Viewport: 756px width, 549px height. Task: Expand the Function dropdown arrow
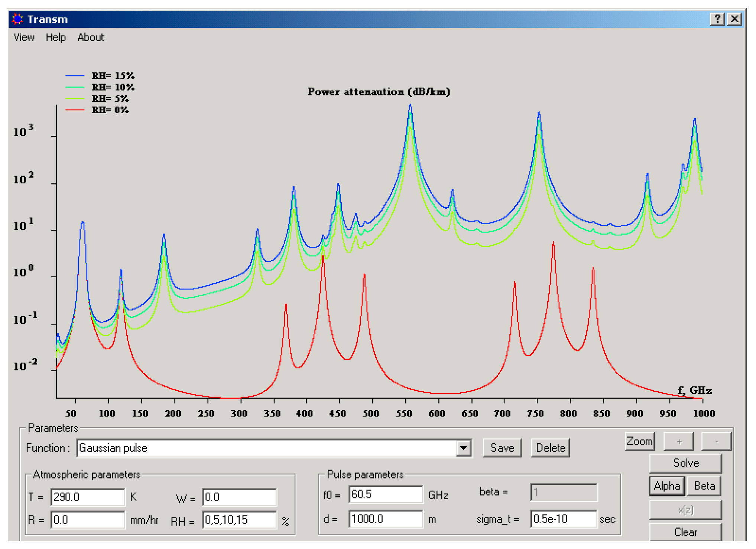(x=463, y=448)
